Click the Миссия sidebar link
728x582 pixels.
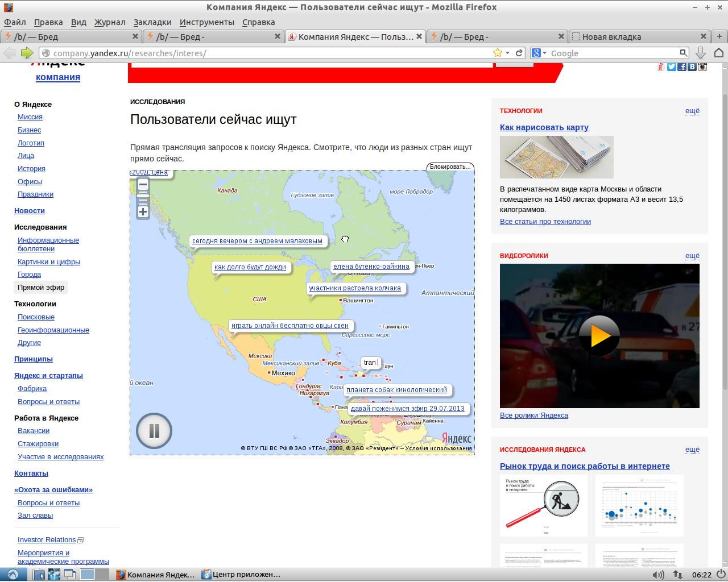(30, 117)
